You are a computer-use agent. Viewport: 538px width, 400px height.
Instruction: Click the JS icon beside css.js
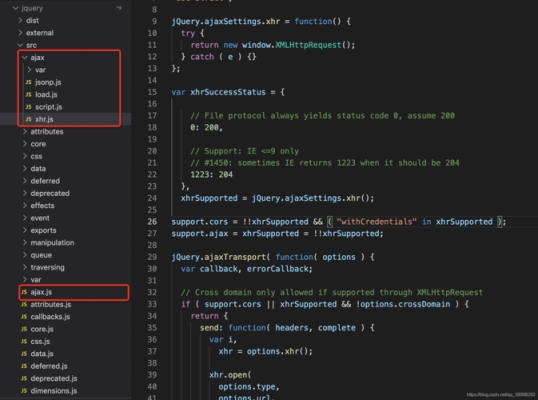tap(24, 342)
